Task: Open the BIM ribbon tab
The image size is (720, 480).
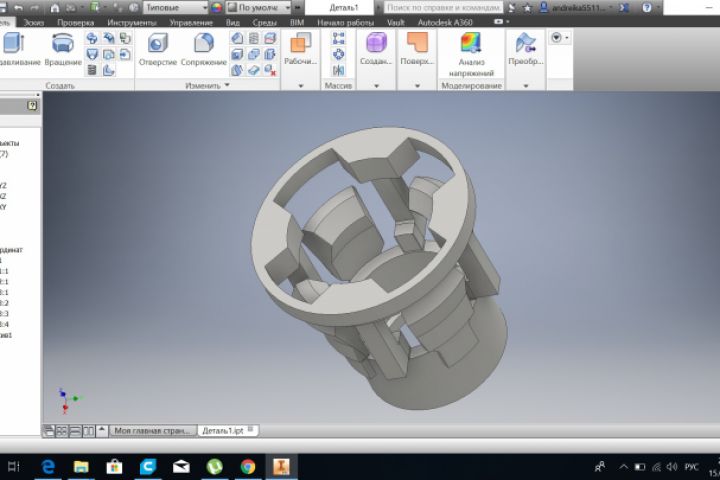Action: [x=297, y=22]
